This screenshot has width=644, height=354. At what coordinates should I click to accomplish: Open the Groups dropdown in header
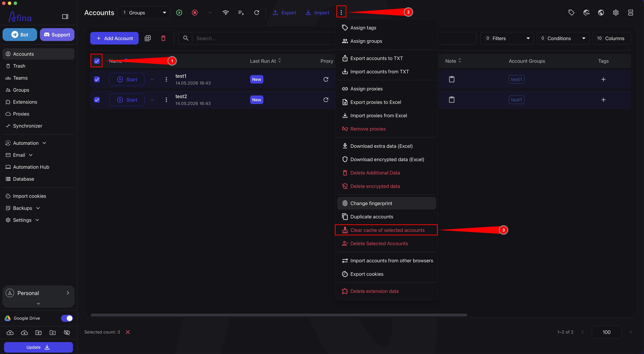point(144,13)
